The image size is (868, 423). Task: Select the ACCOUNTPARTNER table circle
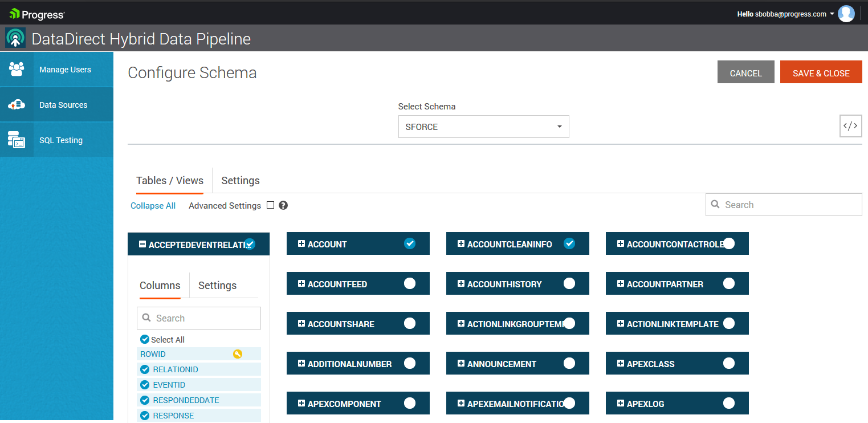tap(729, 283)
